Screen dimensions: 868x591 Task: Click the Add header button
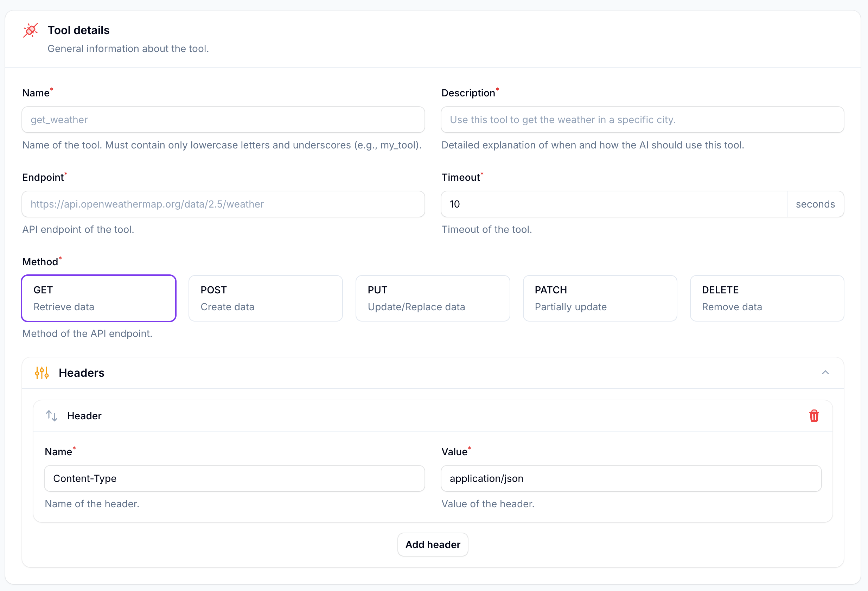pyautogui.click(x=433, y=544)
